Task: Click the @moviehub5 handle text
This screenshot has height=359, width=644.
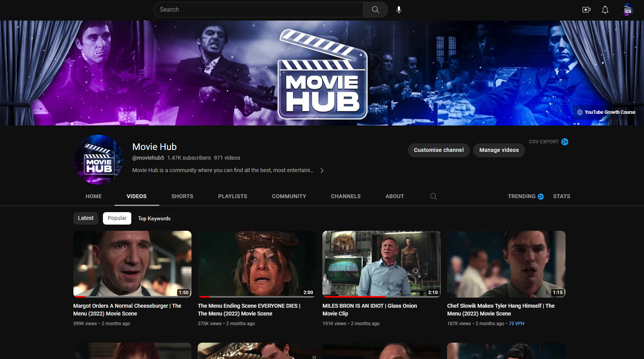Action: pyautogui.click(x=148, y=158)
